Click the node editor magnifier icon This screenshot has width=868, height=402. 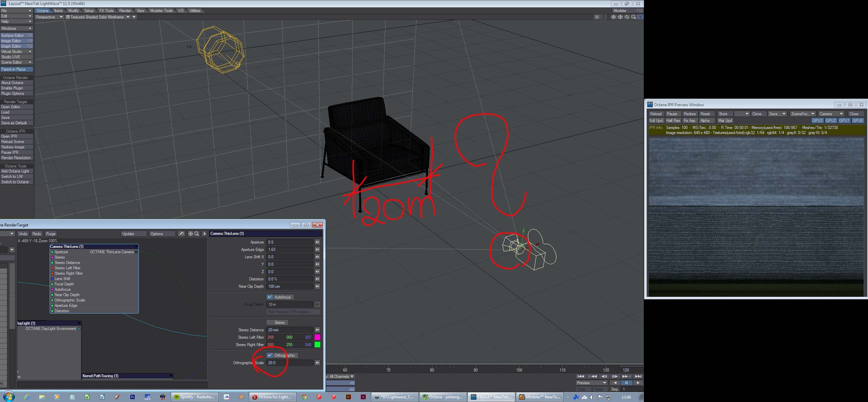pyautogui.click(x=197, y=233)
